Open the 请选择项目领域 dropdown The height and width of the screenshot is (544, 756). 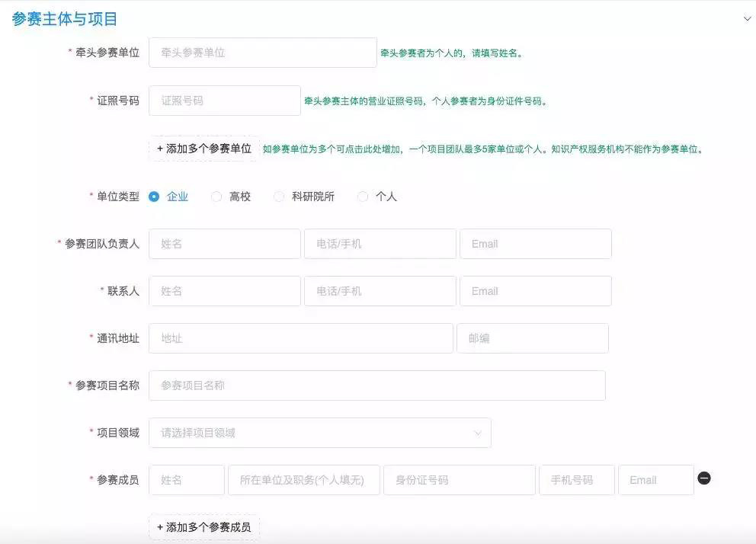point(319,433)
